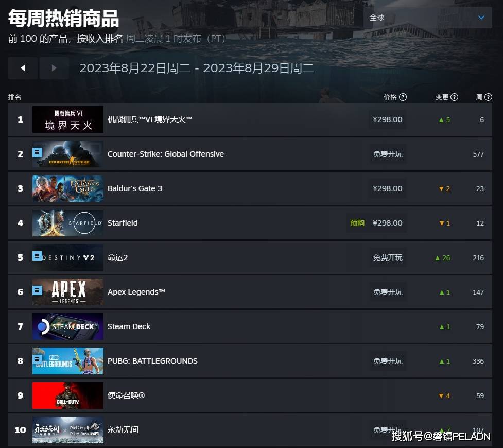Click the blue chevron in the region selector

481,18
